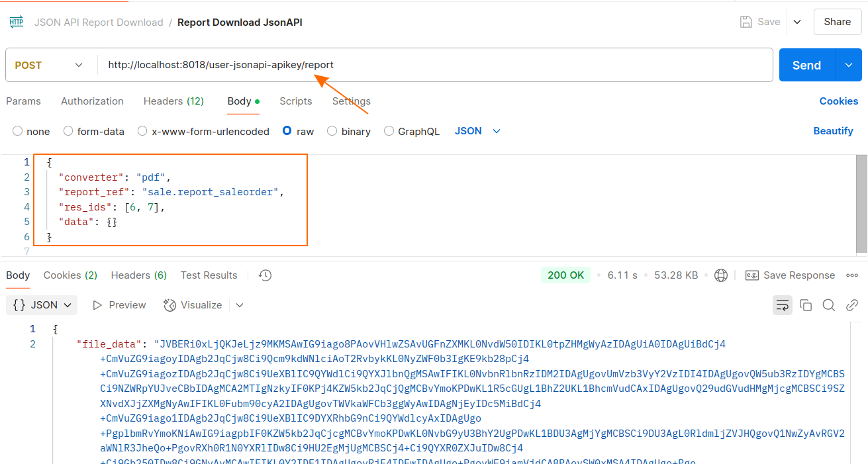The image size is (868, 464).
Task: Expand the Send button arrow dropdown
Action: point(849,65)
